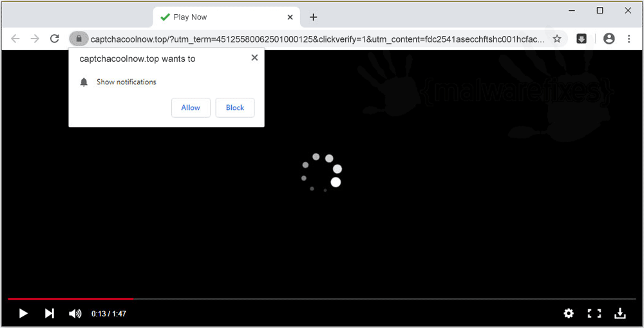
Task: Select the Play Now tab
Action: [x=227, y=17]
